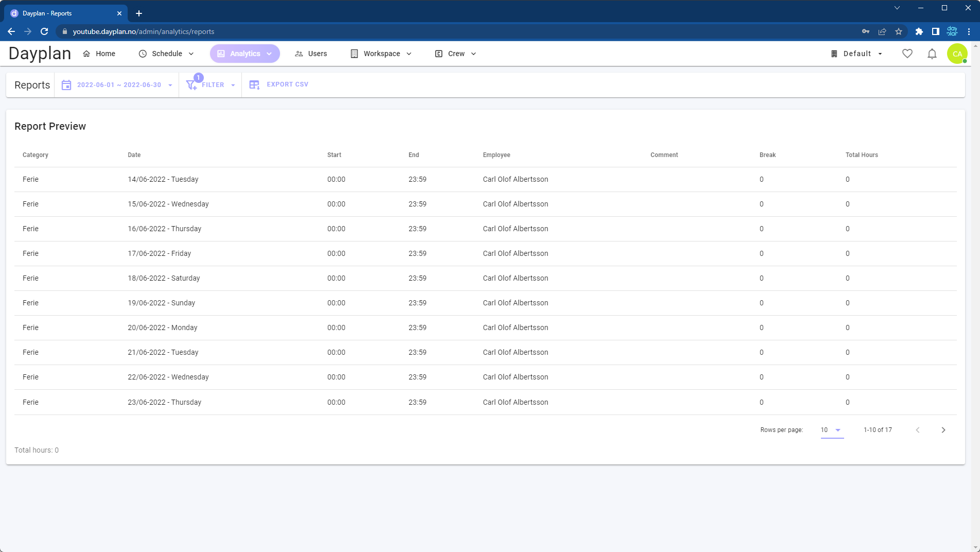The image size is (980, 552).
Task: Click the 23:59 end time in 19/06-2022 row
Action: tap(417, 303)
